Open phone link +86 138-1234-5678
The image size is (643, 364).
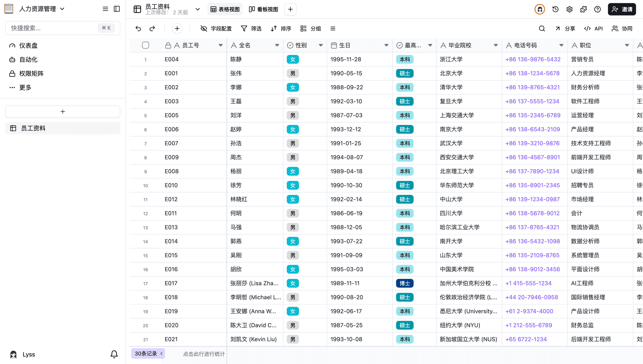coord(532,73)
